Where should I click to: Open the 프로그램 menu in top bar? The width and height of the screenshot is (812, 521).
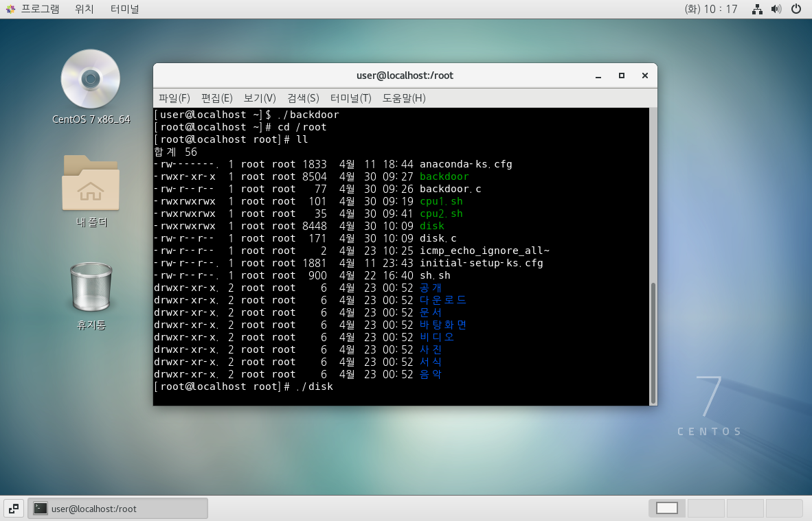click(40, 9)
